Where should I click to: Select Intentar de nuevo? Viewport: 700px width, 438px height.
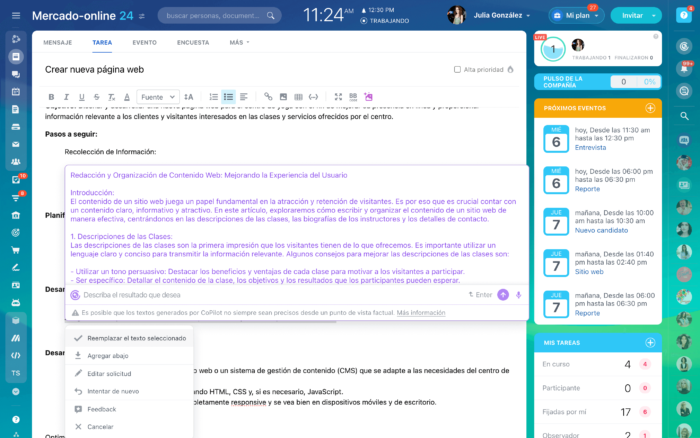(129, 391)
